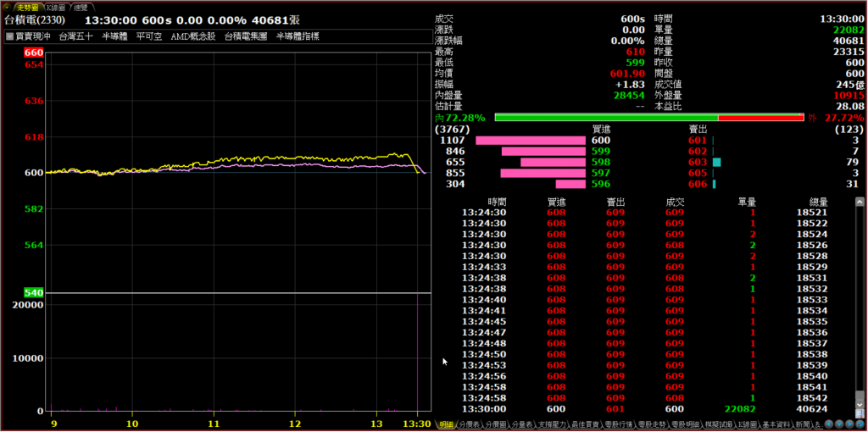The height and width of the screenshot is (432, 868).
Task: Open the bottom K線圖 tab beside 基本資料
Action: [748, 425]
